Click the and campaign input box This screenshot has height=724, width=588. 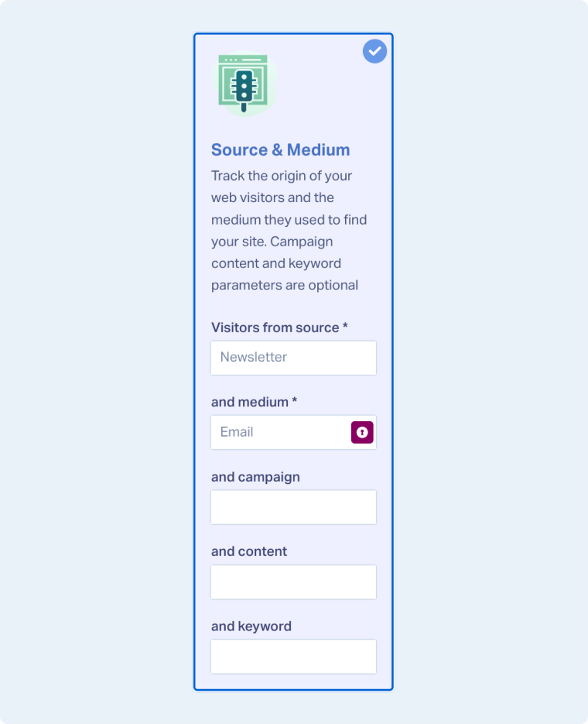pyautogui.click(x=293, y=507)
